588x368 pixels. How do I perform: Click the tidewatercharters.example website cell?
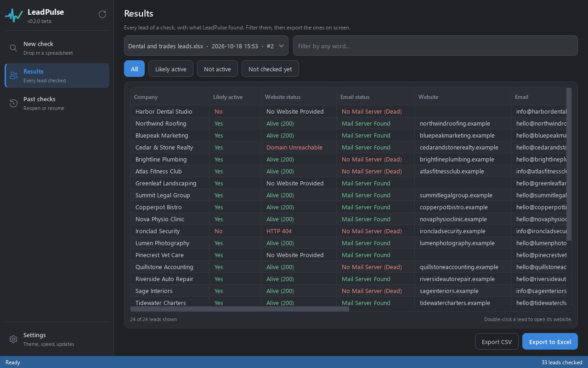[463, 303]
